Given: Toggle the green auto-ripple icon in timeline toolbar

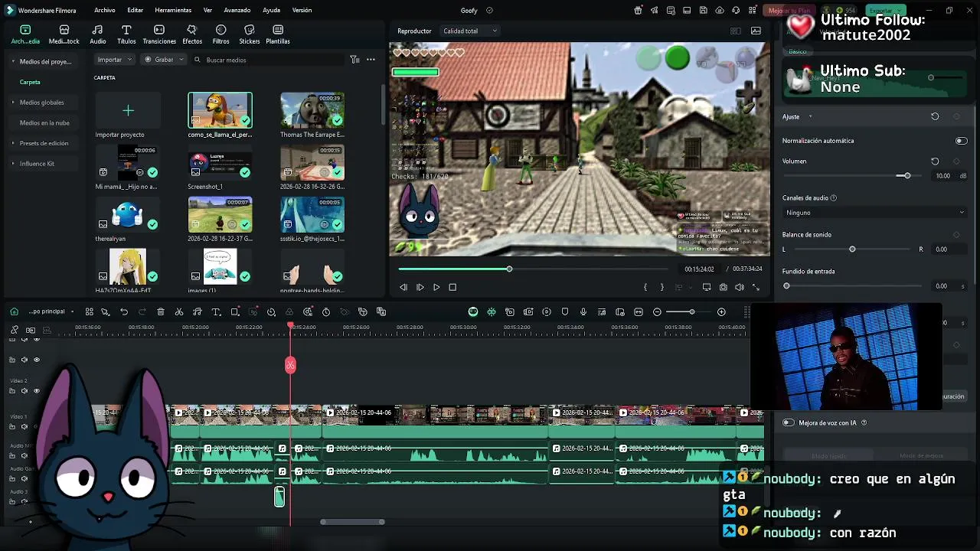Looking at the screenshot, I should point(473,312).
